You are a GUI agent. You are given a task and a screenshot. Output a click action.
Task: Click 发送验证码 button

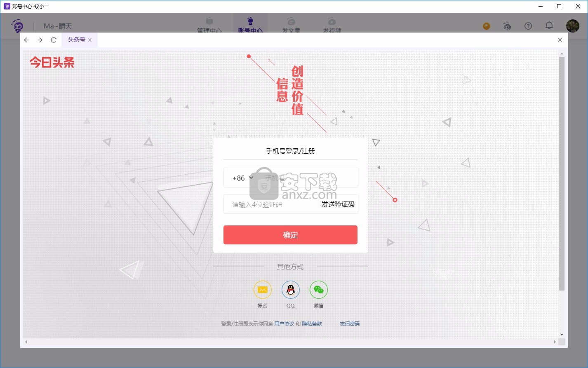pyautogui.click(x=338, y=204)
